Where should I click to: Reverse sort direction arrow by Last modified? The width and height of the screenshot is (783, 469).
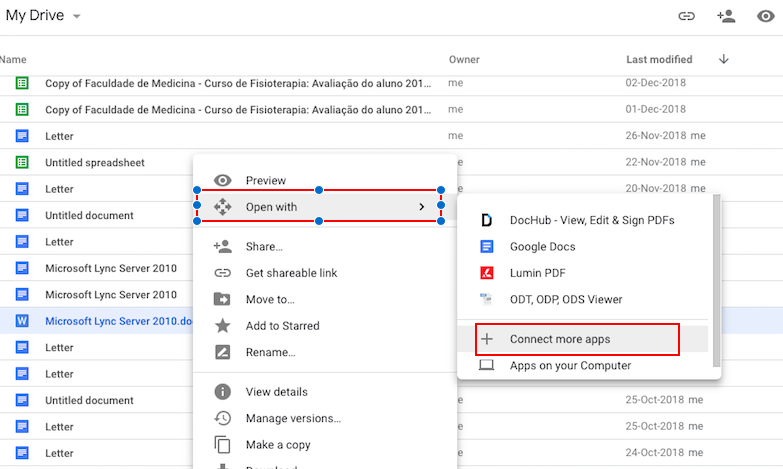click(x=724, y=59)
